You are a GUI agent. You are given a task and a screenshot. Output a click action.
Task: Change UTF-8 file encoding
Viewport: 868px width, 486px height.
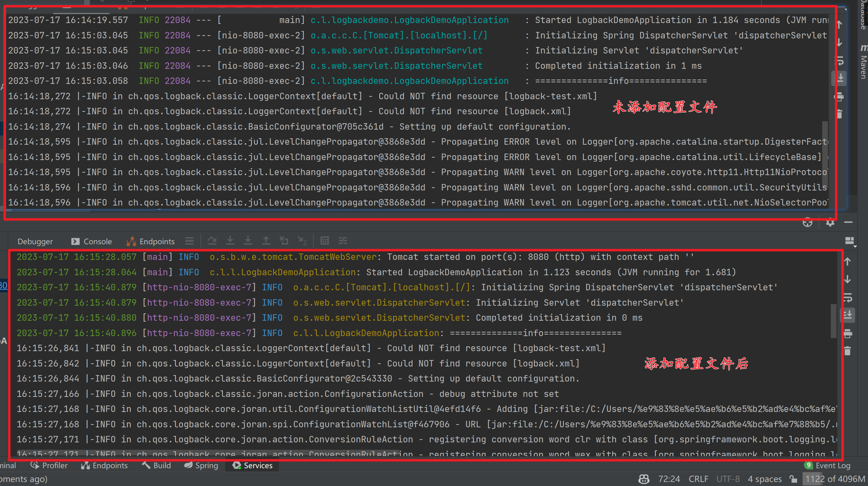click(728, 479)
